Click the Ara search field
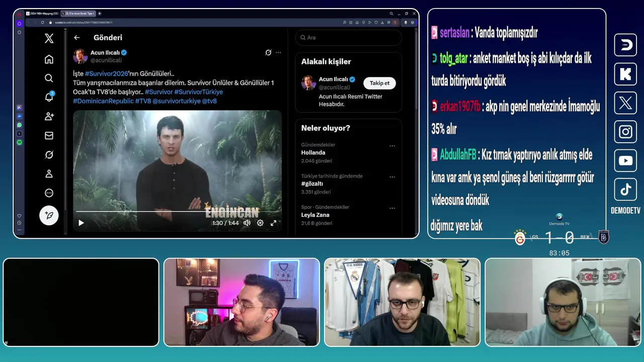This screenshot has height=362, width=644. click(x=349, y=38)
